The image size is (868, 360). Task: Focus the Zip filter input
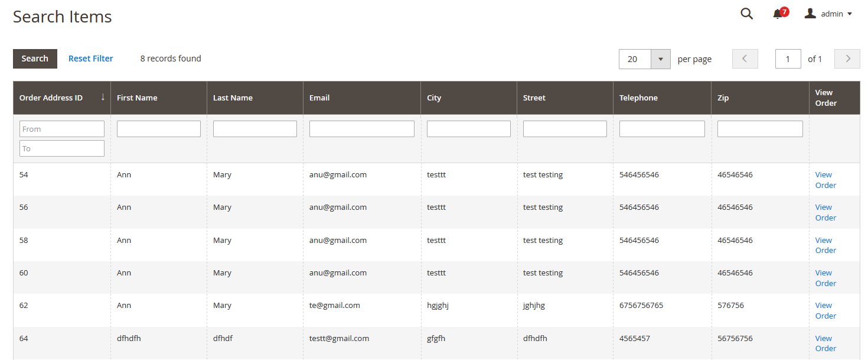(759, 129)
